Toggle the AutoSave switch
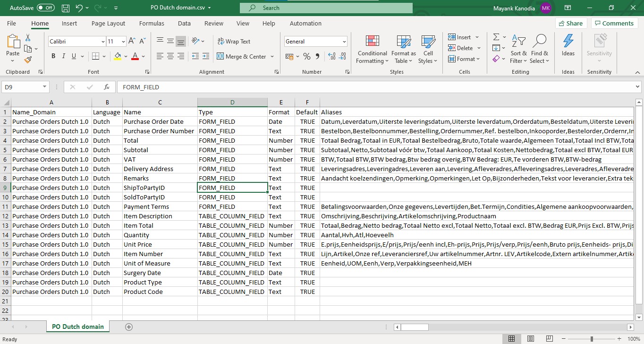The height and width of the screenshot is (344, 644). [x=46, y=8]
